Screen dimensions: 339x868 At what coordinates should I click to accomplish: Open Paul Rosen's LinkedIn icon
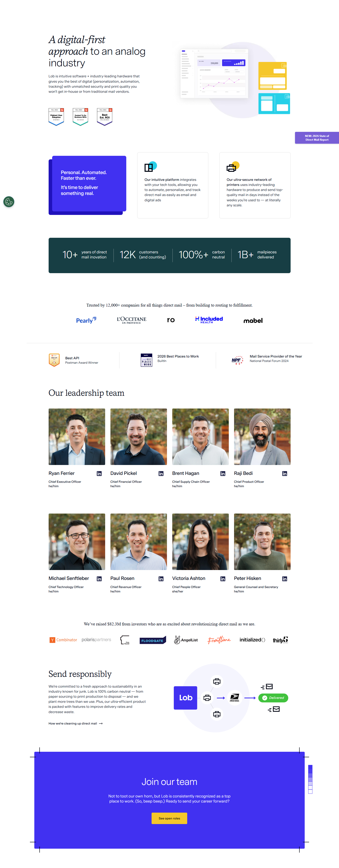click(x=161, y=579)
